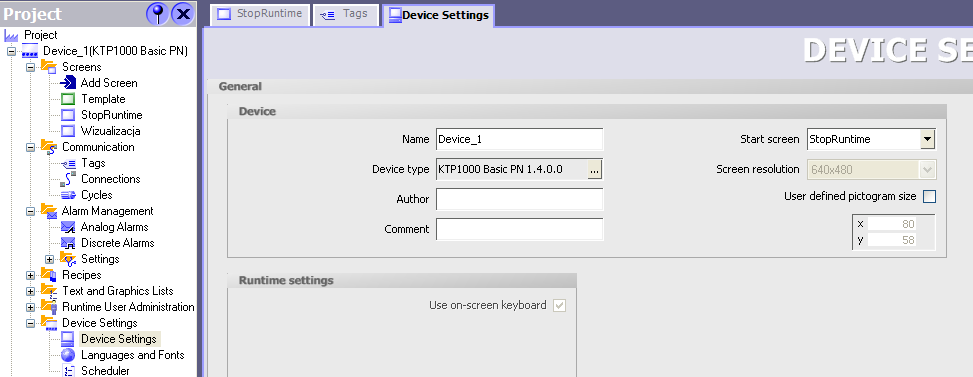973x377 pixels.
Task: Select Add Screen in project tree
Action: 109,83
